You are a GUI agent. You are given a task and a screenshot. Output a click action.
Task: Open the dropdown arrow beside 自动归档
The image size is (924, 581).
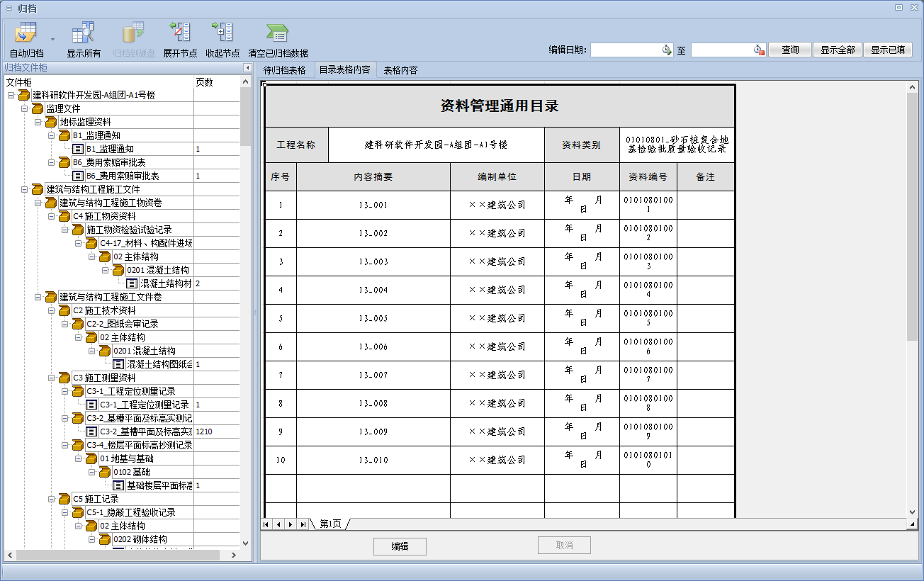click(x=53, y=39)
